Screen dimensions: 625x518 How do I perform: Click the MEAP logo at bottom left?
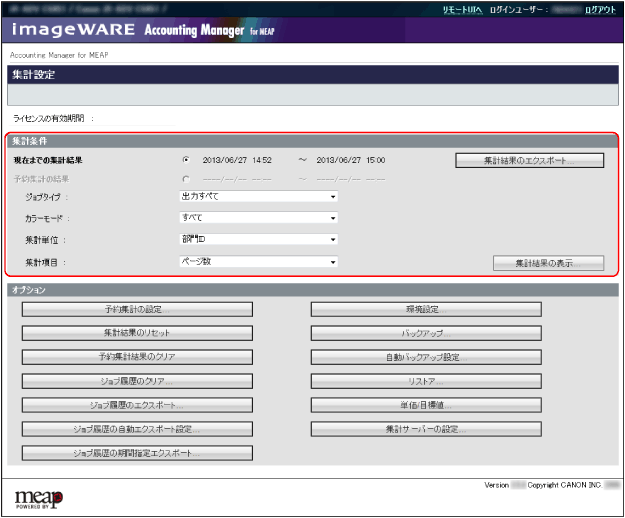click(39, 497)
